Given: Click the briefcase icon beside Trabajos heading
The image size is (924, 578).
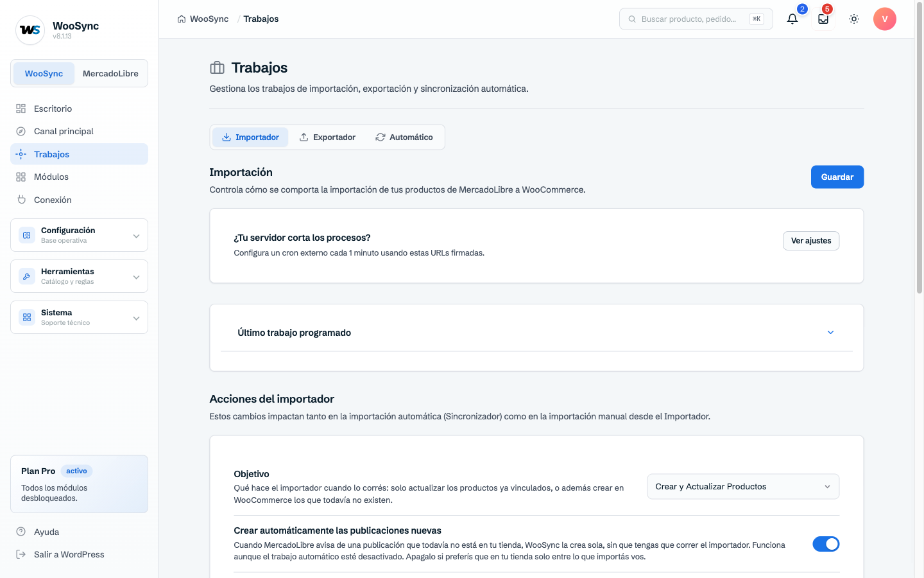Looking at the screenshot, I should pos(218,67).
